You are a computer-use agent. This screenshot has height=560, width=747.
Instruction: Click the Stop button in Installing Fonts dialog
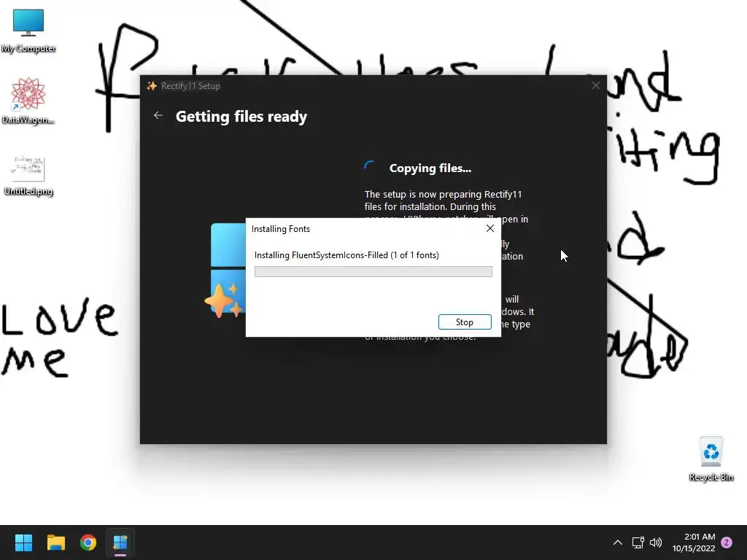(x=465, y=322)
